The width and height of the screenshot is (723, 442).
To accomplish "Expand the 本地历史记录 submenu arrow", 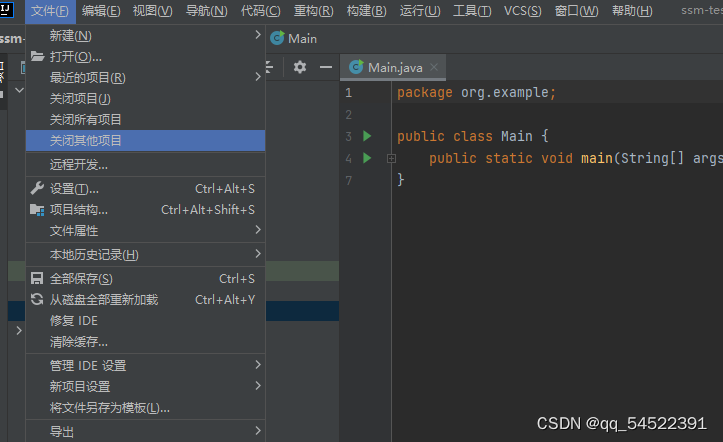I will pyautogui.click(x=258, y=254).
